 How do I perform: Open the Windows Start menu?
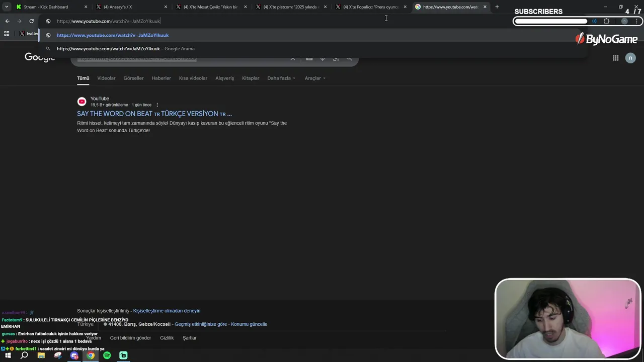coord(8,355)
